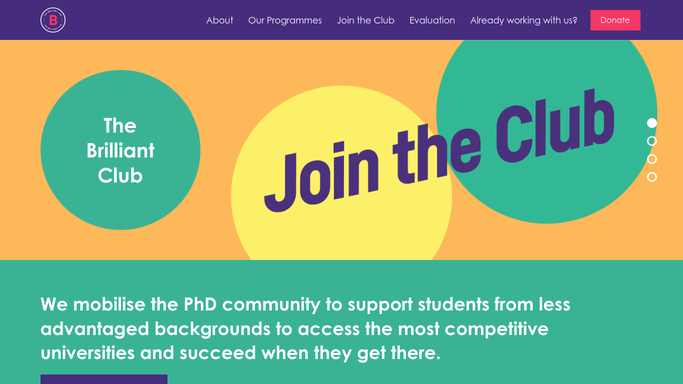The width and height of the screenshot is (683, 384).
Task: Click the mission statement about PhD community
Action: (305, 329)
